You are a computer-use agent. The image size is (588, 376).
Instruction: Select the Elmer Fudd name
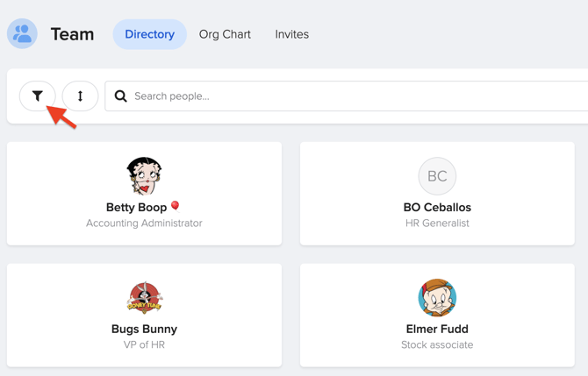pos(437,329)
